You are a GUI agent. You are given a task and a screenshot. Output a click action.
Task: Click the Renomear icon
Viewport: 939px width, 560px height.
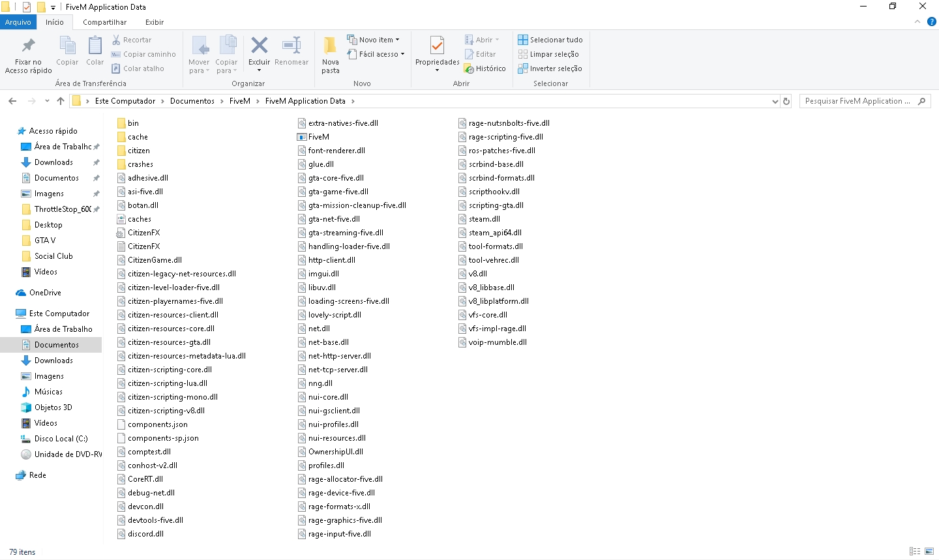(x=291, y=45)
